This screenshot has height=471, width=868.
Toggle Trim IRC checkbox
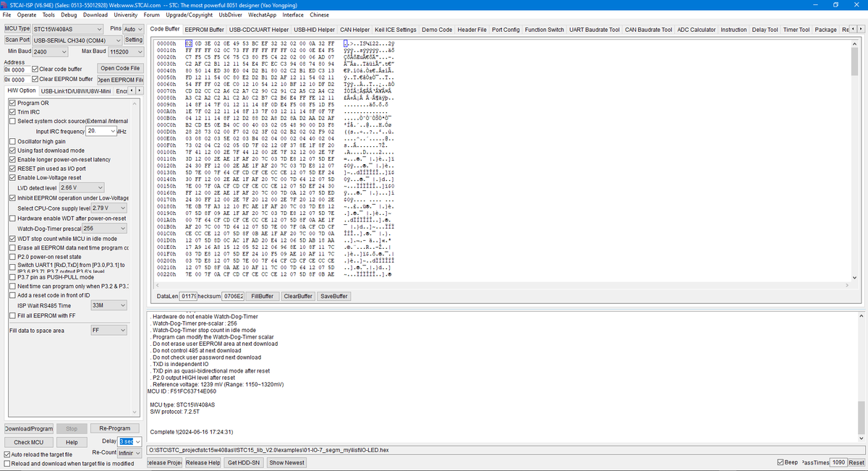coord(12,112)
